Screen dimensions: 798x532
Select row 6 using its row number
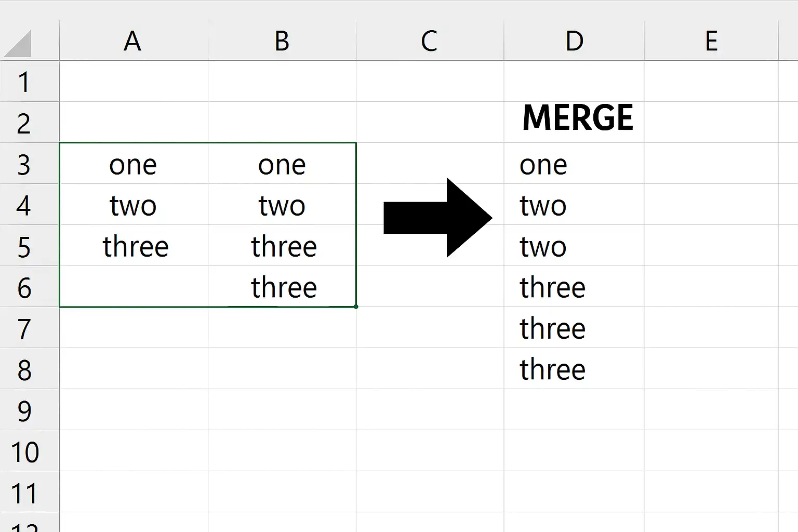point(24,287)
